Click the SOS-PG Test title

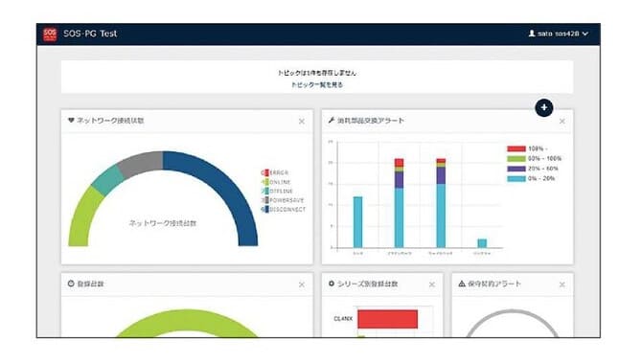coord(90,34)
